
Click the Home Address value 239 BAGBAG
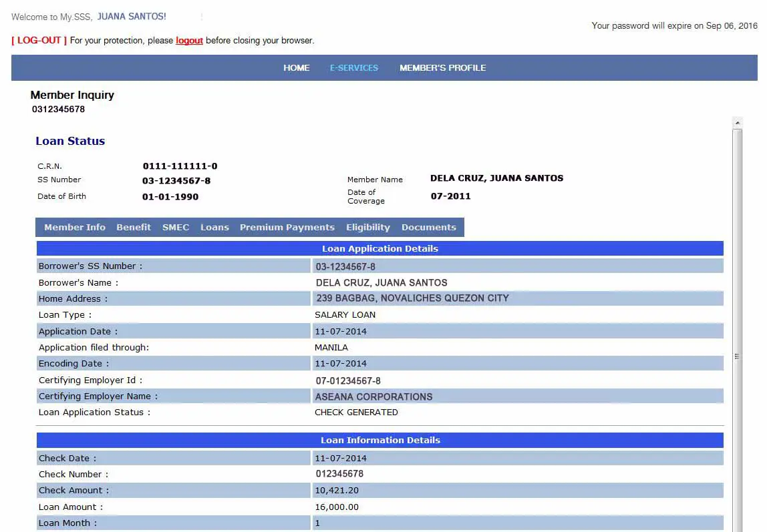(412, 298)
